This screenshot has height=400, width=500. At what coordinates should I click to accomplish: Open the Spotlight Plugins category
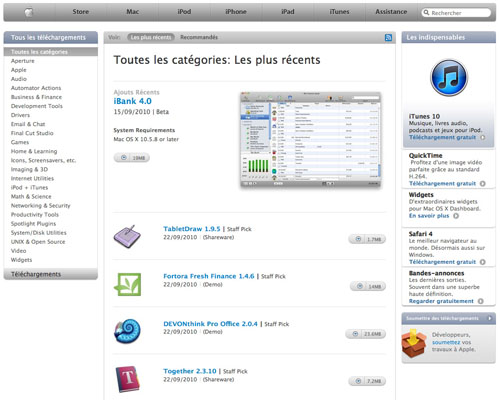(x=33, y=224)
